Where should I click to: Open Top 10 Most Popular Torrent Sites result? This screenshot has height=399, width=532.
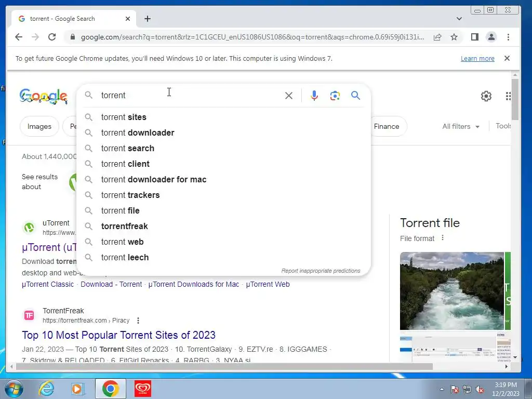tap(119, 335)
